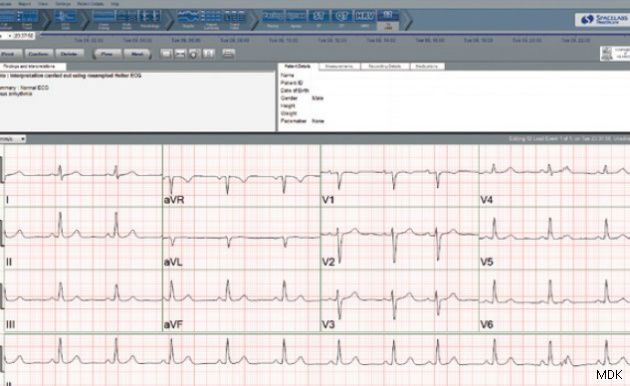Open the Help menu

click(115, 4)
